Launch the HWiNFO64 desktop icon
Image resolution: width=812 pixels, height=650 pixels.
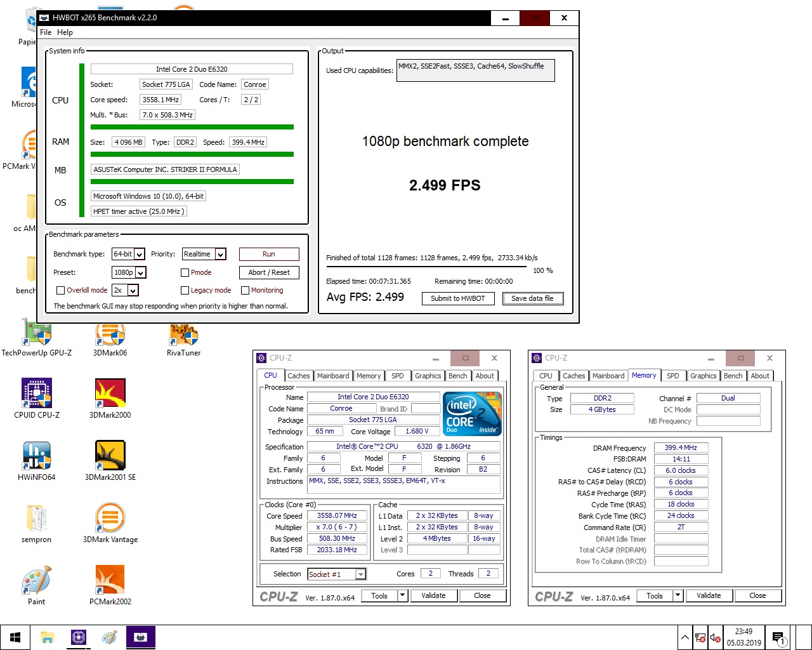(37, 460)
